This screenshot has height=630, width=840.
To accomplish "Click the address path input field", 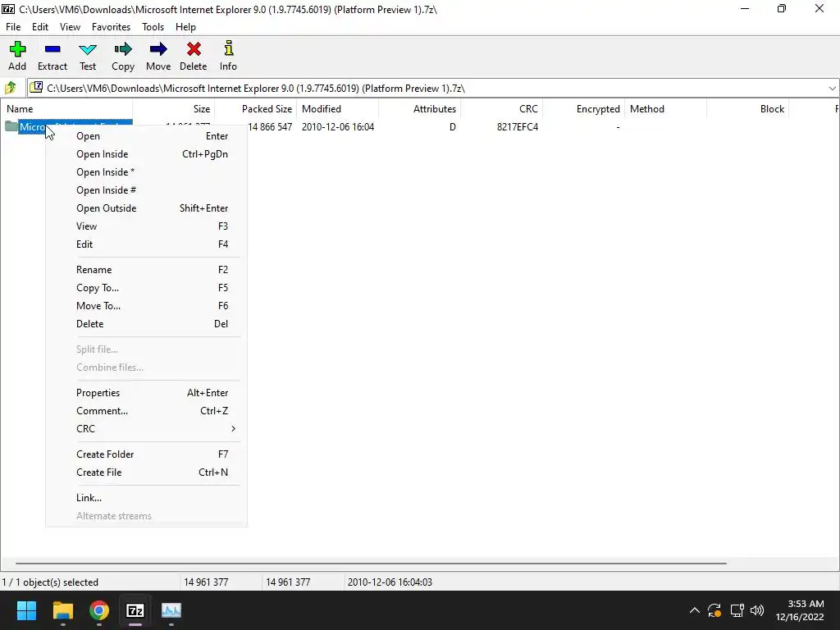I will pyautogui.click(x=434, y=89).
